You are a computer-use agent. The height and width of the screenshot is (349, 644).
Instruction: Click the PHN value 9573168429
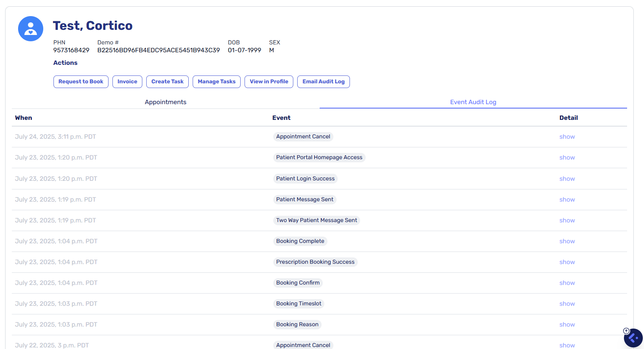pyautogui.click(x=72, y=50)
